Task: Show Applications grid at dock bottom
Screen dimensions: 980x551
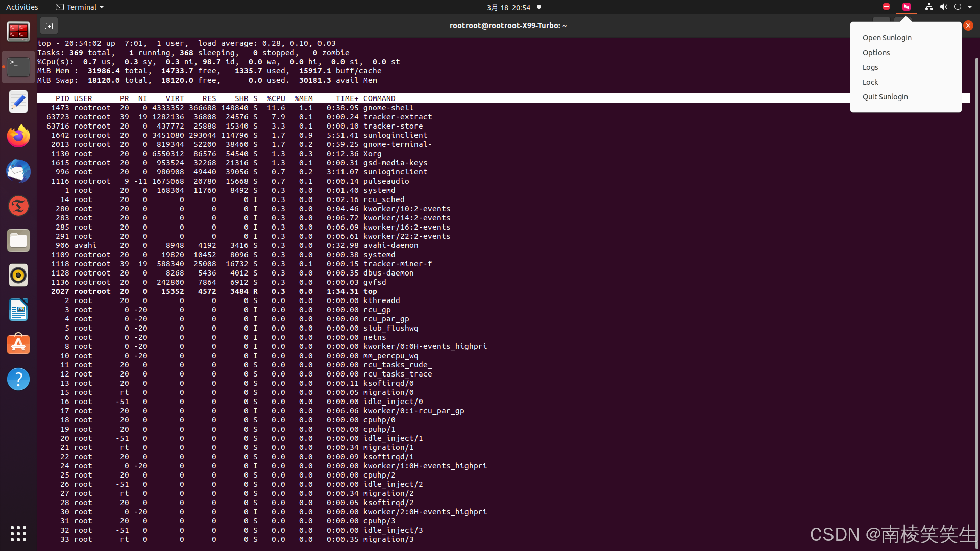Action: click(x=18, y=534)
